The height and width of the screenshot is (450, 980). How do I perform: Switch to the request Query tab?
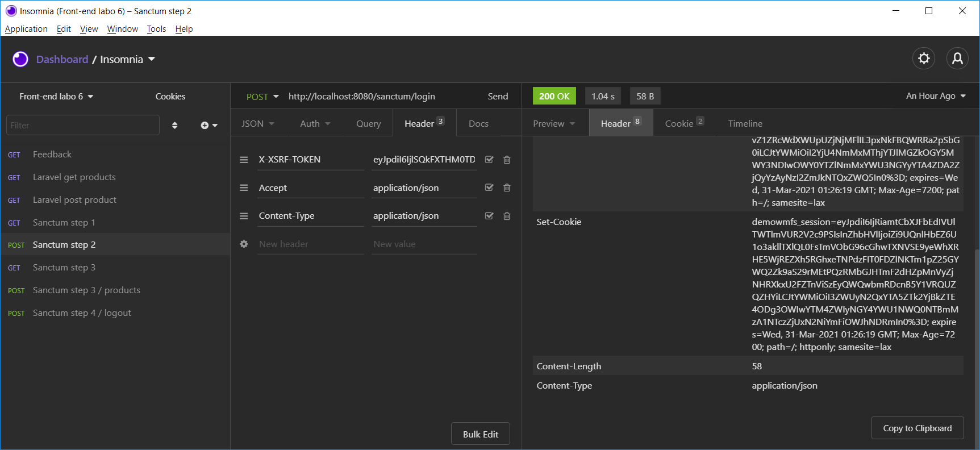tap(368, 123)
